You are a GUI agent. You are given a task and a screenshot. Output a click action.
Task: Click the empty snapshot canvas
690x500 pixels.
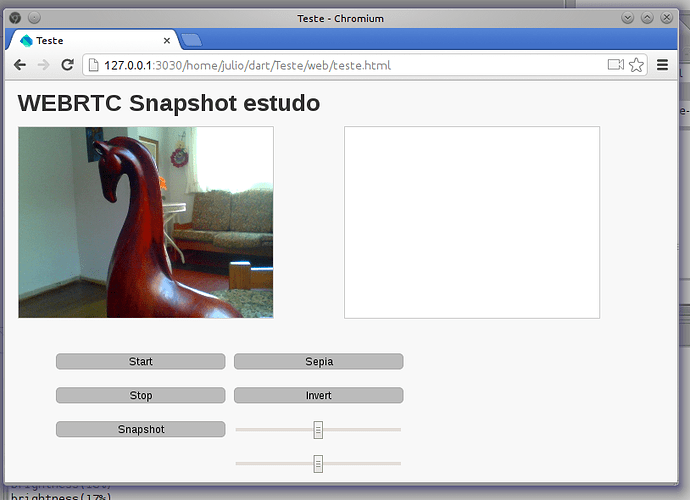tap(472, 222)
